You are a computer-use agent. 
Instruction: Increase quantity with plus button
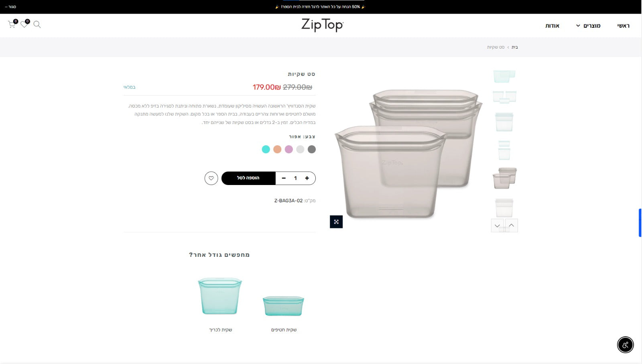[307, 178]
